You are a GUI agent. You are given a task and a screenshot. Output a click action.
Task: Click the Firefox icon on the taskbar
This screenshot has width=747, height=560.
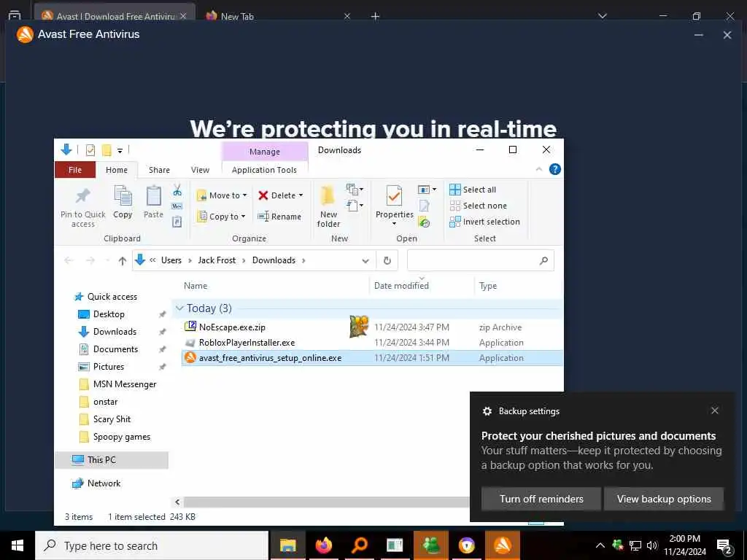[323, 545]
